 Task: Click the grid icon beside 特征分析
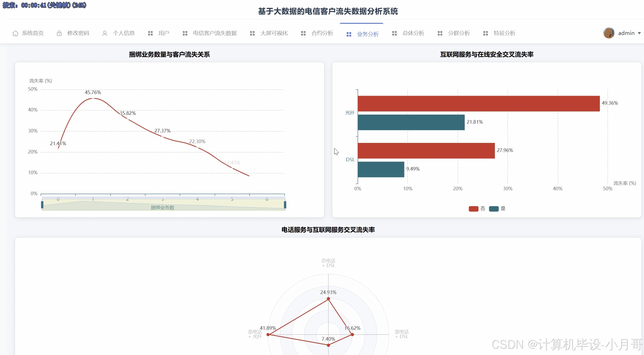[486, 33]
